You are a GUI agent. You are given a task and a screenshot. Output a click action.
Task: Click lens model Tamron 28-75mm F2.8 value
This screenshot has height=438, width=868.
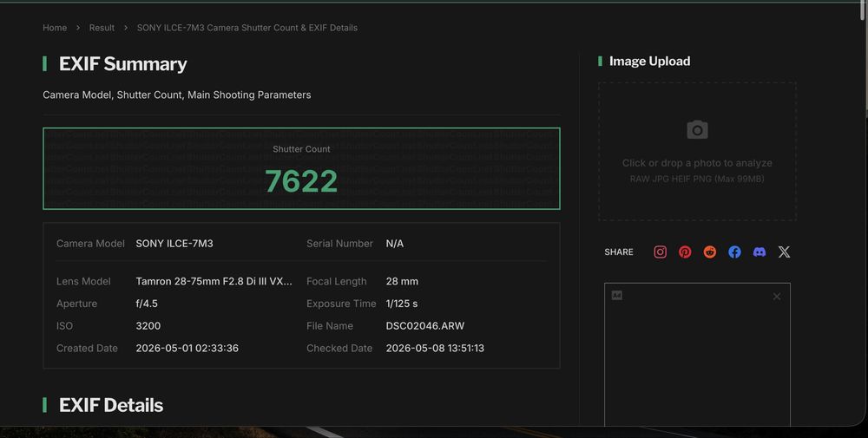pos(214,282)
